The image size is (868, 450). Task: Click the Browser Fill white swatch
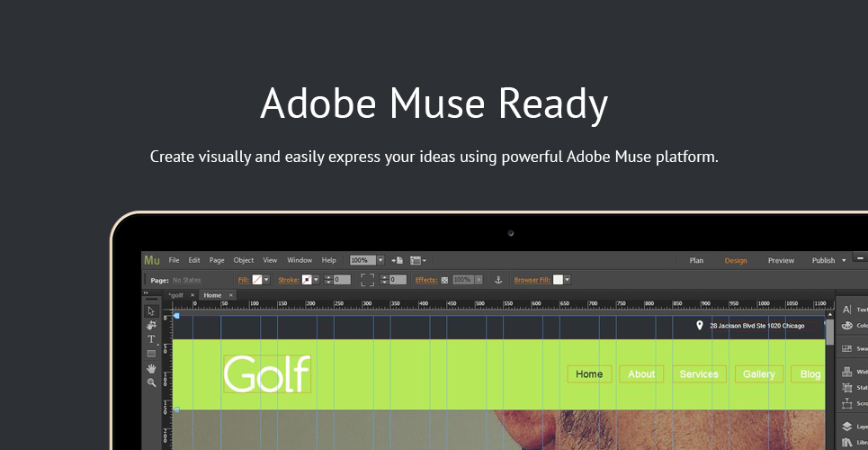(x=558, y=280)
